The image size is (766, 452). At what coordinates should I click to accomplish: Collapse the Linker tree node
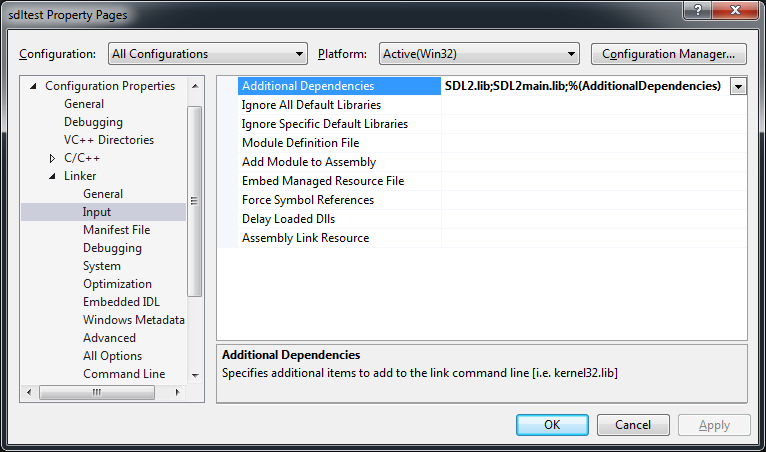[52, 176]
